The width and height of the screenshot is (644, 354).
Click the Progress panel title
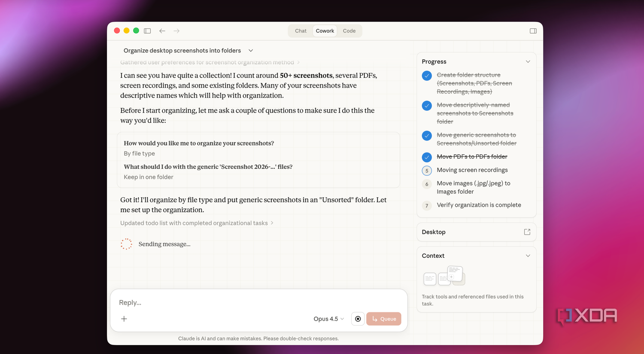434,62
